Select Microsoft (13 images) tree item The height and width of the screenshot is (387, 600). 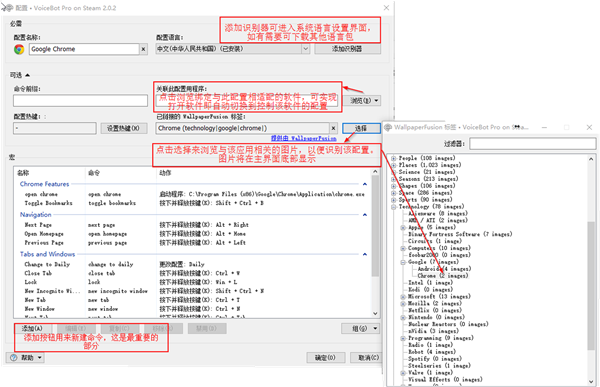point(439,296)
